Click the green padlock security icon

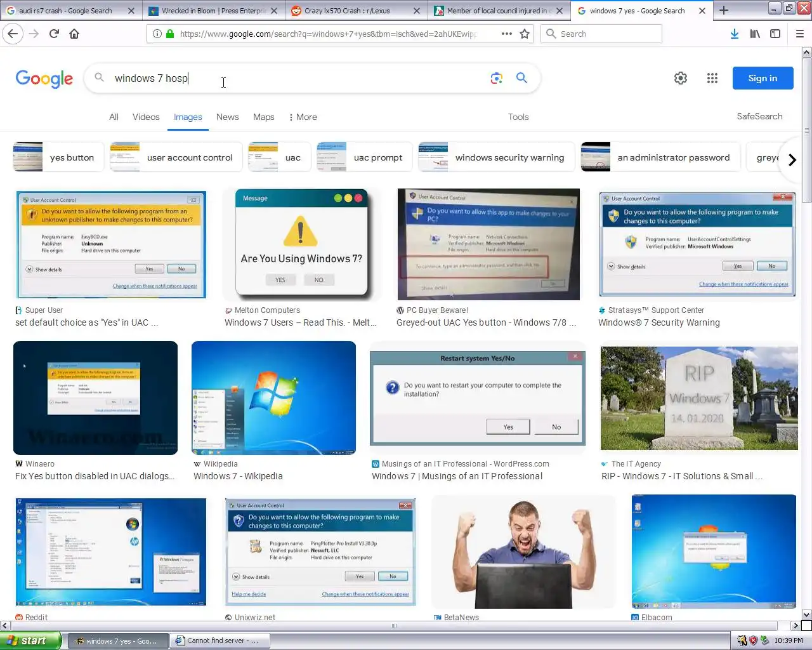tap(170, 34)
